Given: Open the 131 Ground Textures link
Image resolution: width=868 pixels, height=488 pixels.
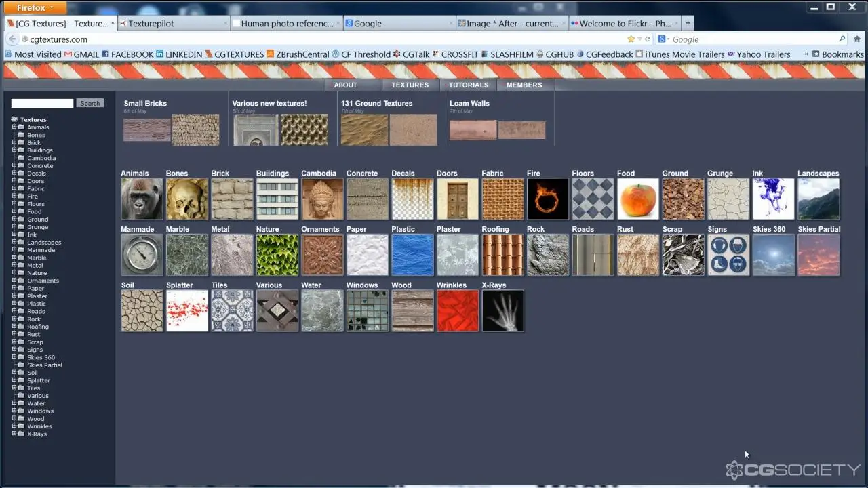Looking at the screenshot, I should (376, 104).
